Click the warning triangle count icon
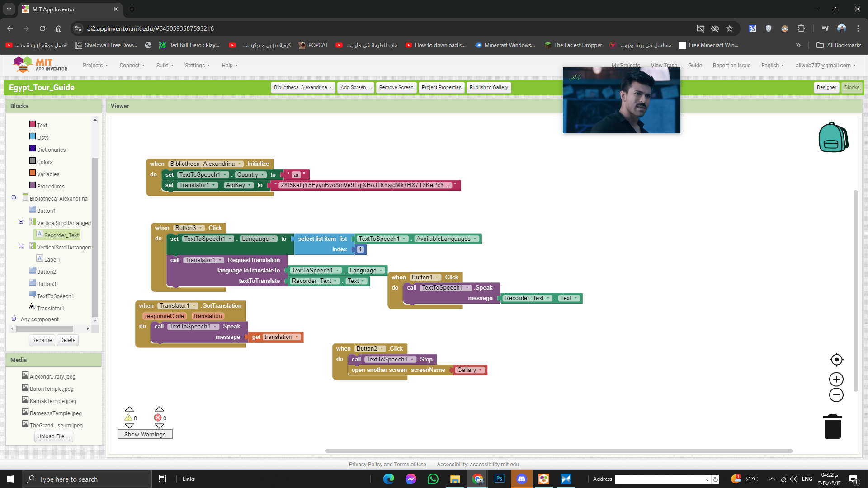The width and height of the screenshot is (868, 488). 128,418
